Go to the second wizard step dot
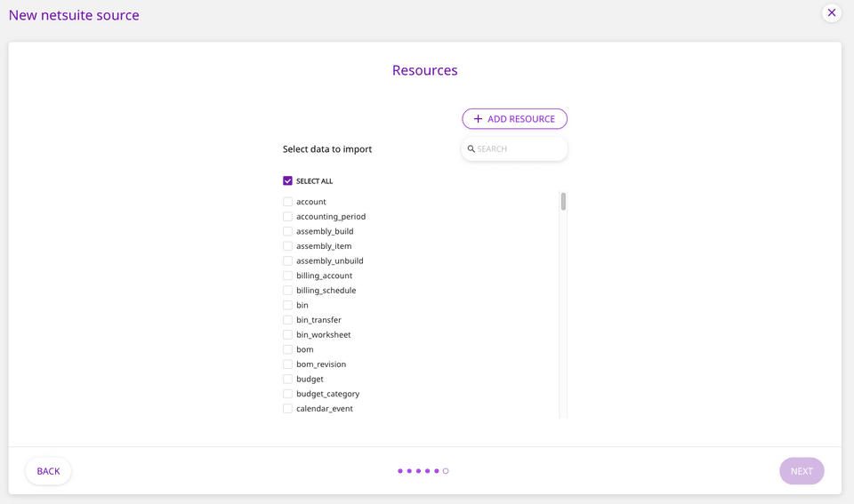Image resolution: width=854 pixels, height=504 pixels. pos(409,471)
